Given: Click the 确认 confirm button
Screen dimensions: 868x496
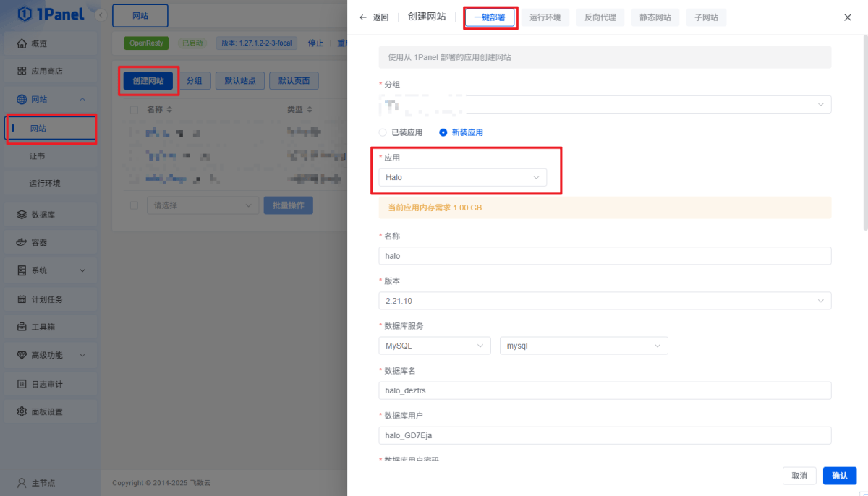Looking at the screenshot, I should (x=839, y=476).
